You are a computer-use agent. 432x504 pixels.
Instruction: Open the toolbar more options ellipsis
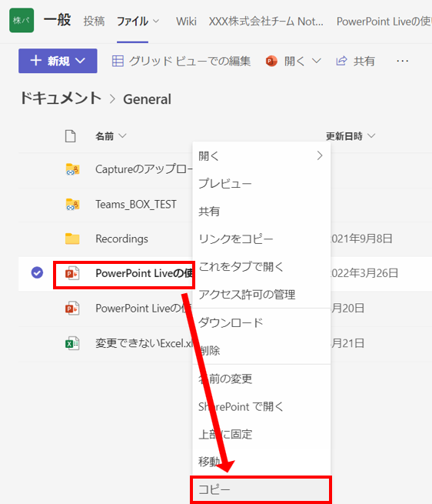402,61
